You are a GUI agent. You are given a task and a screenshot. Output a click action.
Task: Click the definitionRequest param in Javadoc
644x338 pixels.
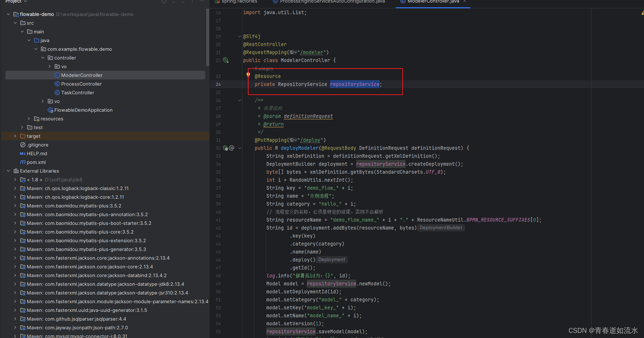click(308, 116)
